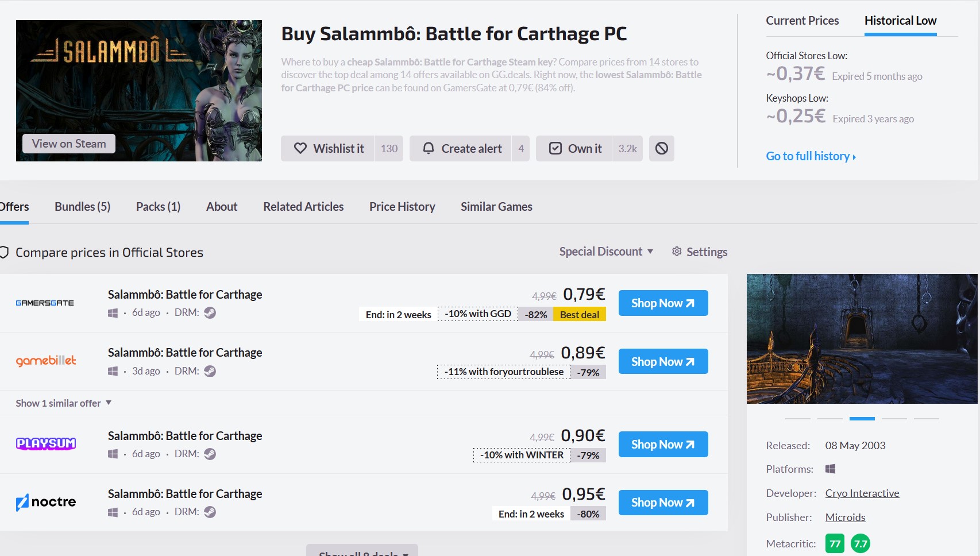Click Windows platform icon in Playsum row
This screenshot has height=556, width=980.
coord(113,454)
